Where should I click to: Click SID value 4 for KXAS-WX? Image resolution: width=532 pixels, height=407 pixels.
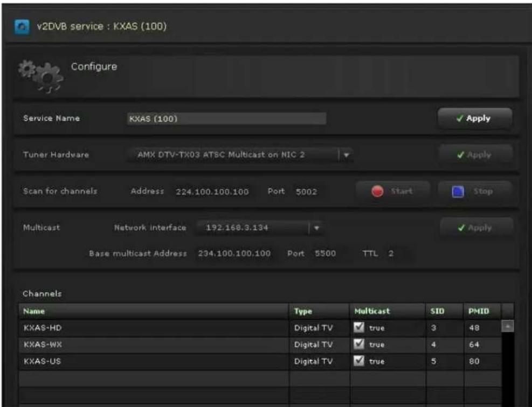pos(433,345)
